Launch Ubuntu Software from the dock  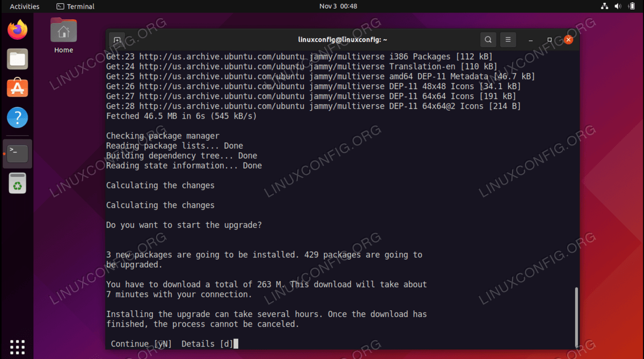[x=18, y=88]
